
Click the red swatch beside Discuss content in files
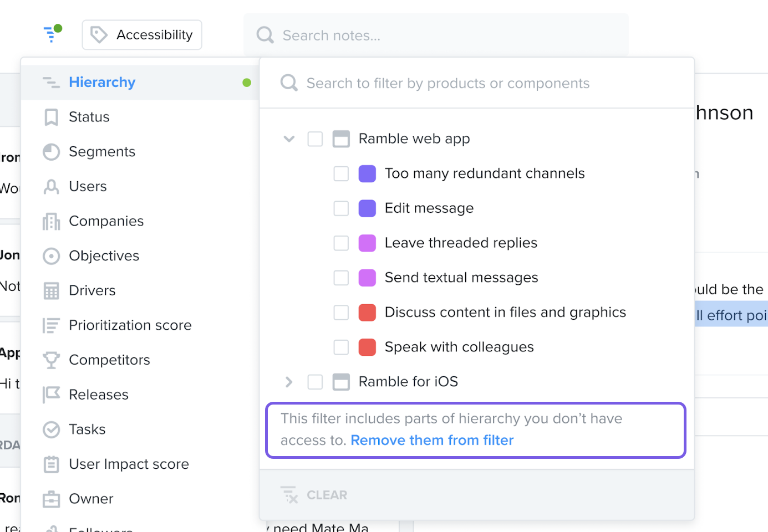(367, 313)
